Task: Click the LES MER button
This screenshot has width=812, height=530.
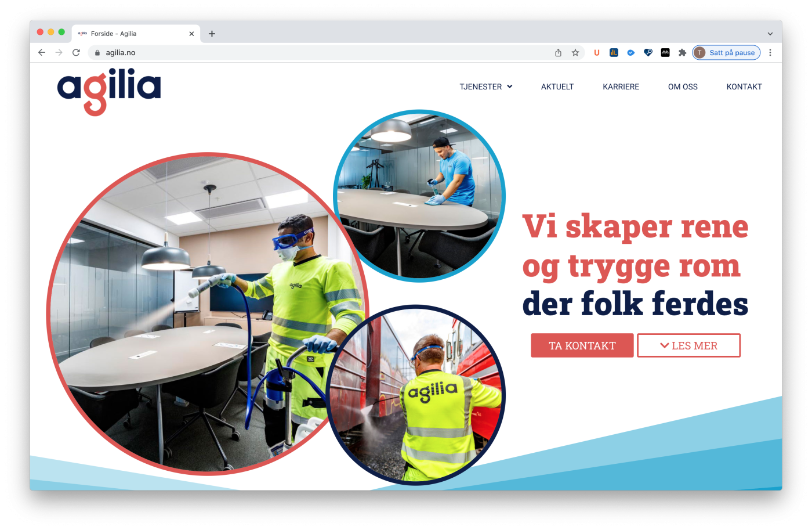Action: [688, 345]
